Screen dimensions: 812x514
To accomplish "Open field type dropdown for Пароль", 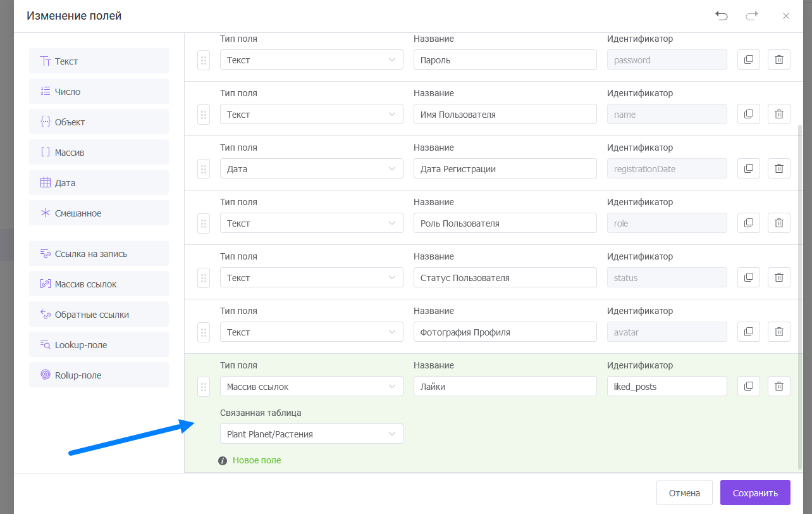I will click(312, 60).
